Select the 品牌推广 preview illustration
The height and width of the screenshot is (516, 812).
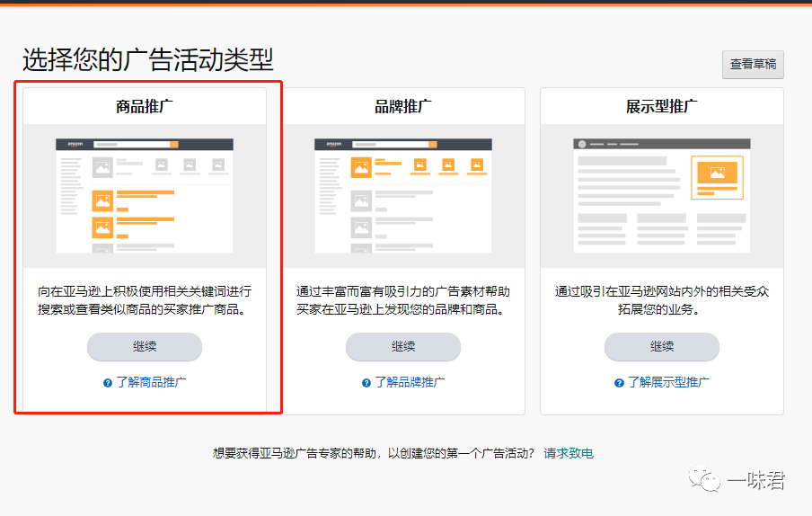403,196
